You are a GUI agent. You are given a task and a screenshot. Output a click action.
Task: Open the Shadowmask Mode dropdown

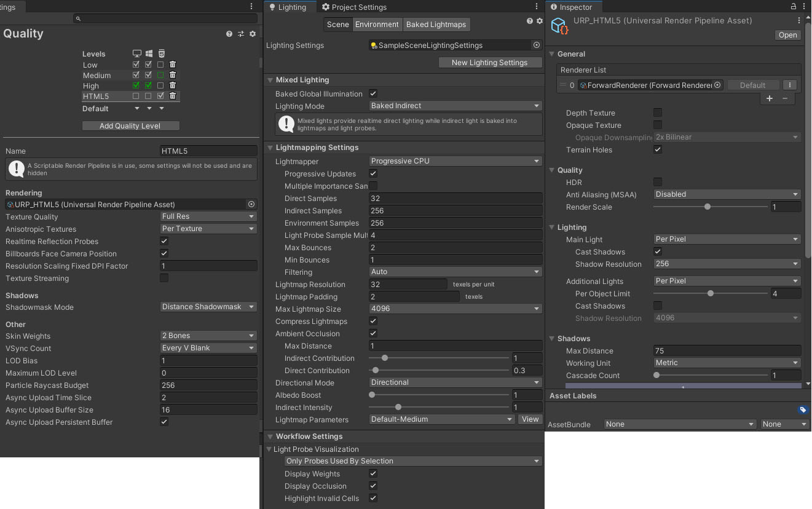[208, 307]
